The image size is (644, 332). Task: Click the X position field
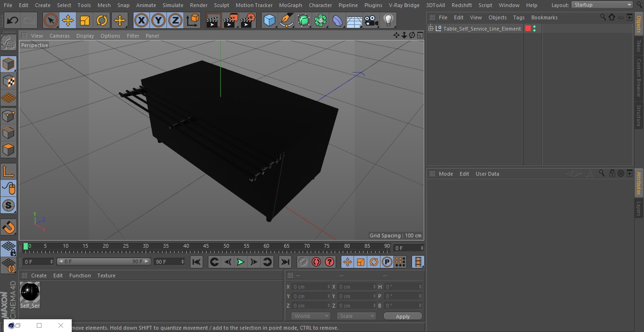pyautogui.click(x=311, y=287)
